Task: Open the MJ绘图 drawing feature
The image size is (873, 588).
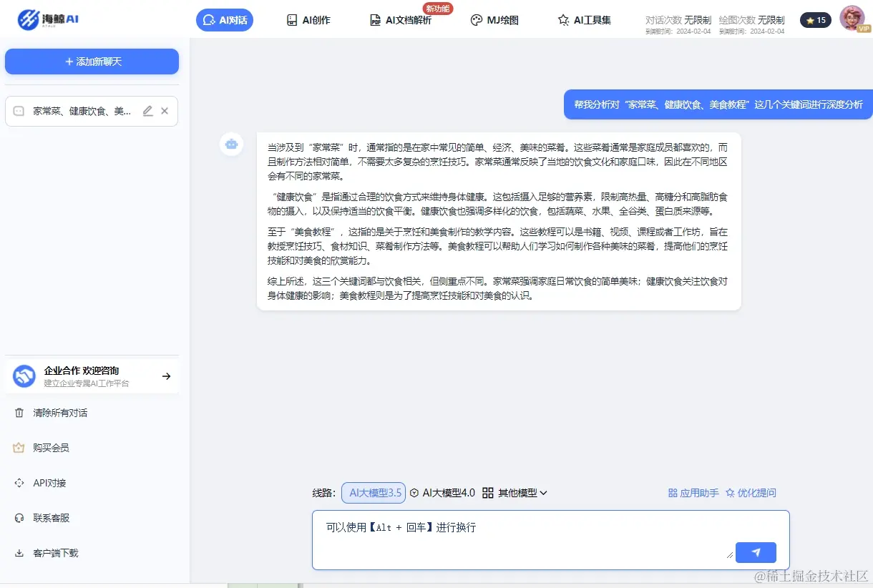Action: coord(494,20)
